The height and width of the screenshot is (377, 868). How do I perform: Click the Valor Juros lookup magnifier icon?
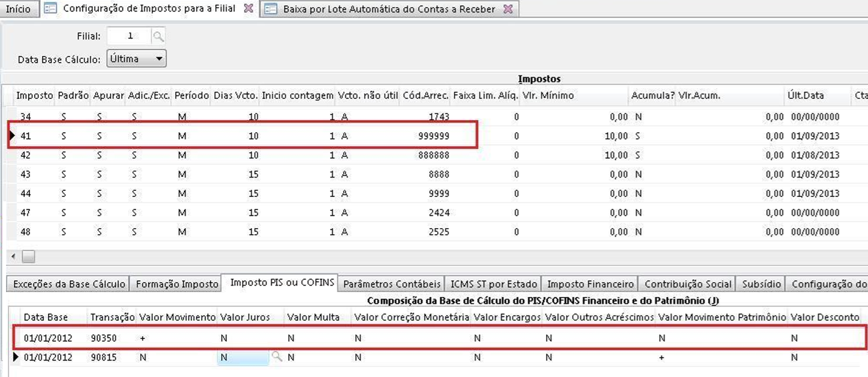(x=277, y=357)
